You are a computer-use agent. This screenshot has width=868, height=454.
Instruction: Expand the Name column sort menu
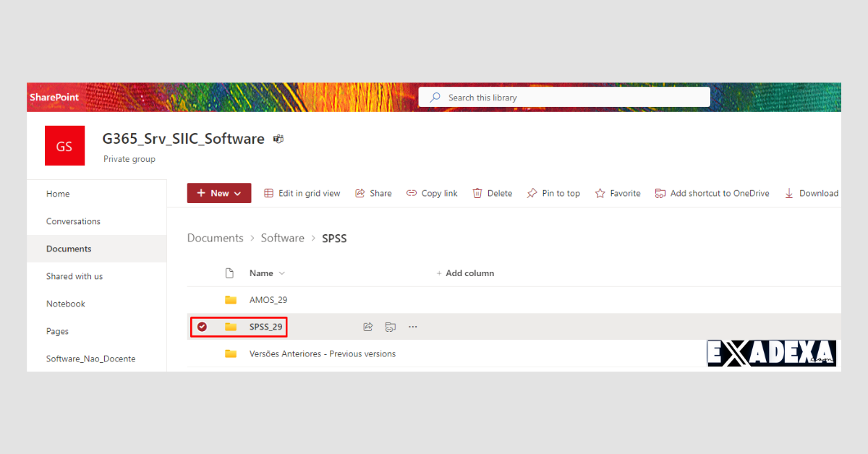[281, 273]
